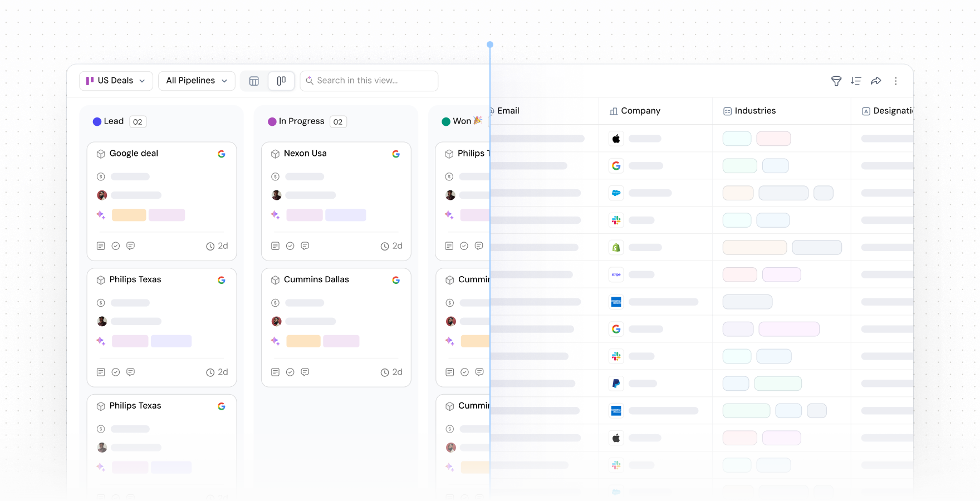Click the Google logo on Cummins Dallas card
The width and height of the screenshot is (980, 501).
pos(396,280)
